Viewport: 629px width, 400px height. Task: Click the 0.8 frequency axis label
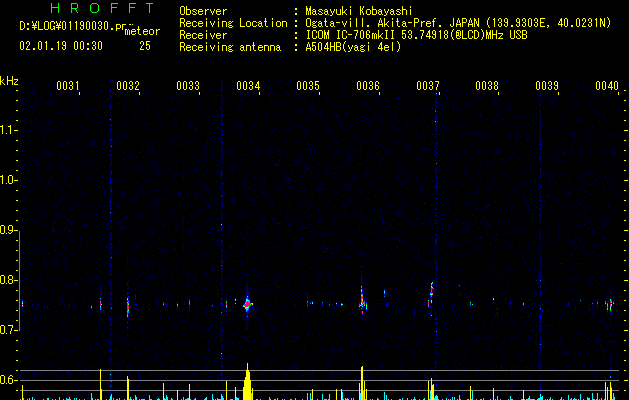8,280
